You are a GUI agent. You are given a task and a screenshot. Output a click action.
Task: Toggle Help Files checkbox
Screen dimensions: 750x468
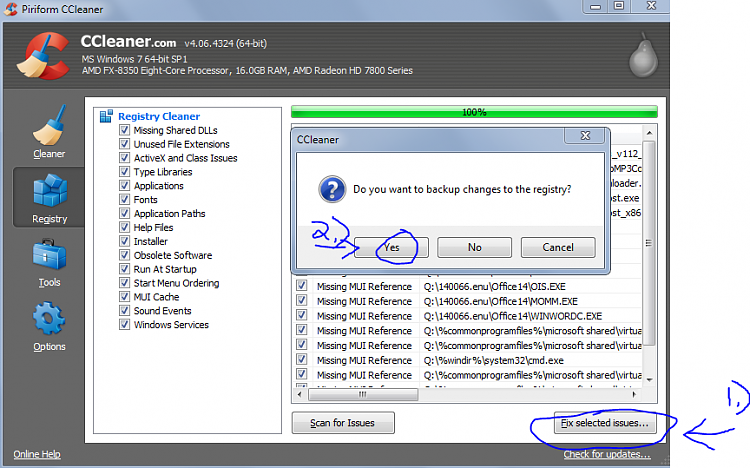(124, 227)
